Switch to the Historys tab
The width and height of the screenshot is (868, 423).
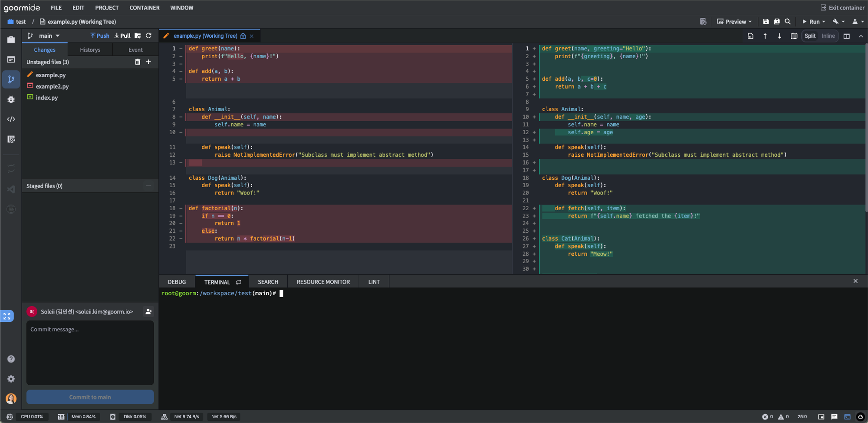point(90,50)
